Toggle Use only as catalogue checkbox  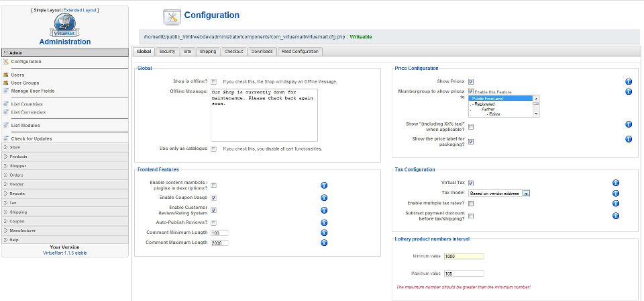click(213, 148)
